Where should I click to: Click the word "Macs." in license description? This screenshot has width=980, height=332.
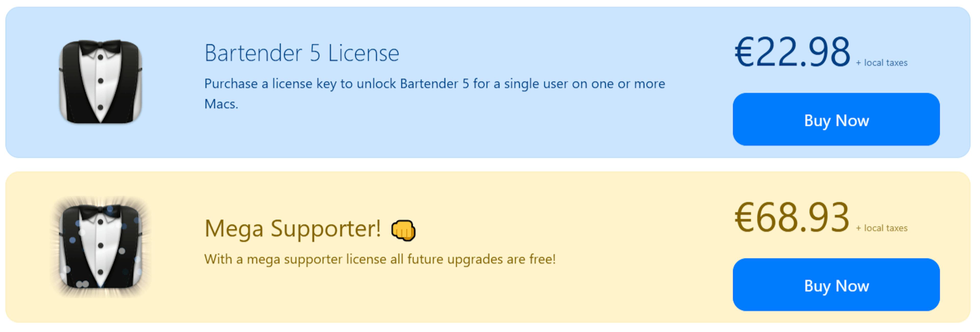(221, 104)
